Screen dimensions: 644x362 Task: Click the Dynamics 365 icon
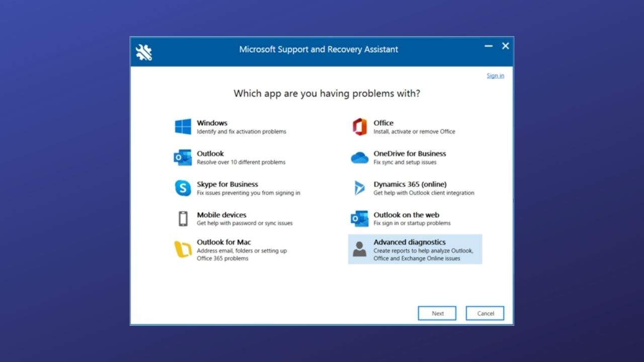(x=360, y=188)
